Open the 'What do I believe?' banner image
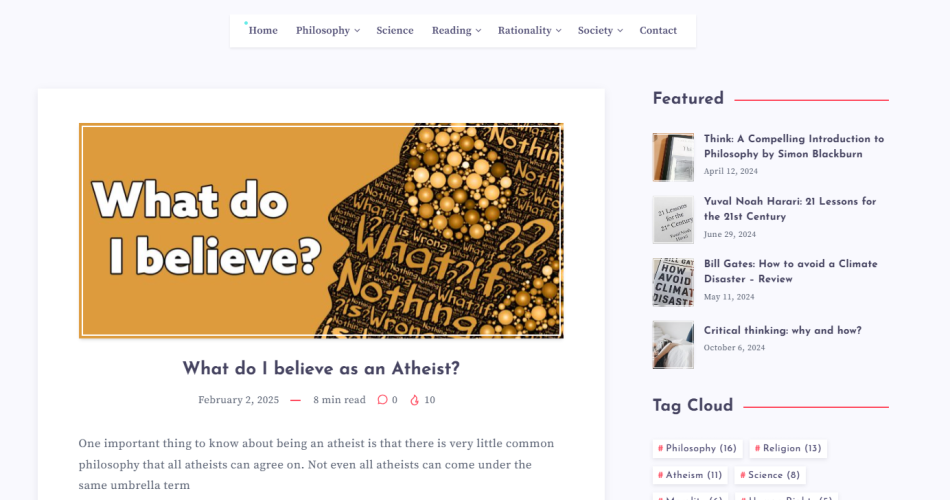The image size is (950, 500). pos(321,230)
